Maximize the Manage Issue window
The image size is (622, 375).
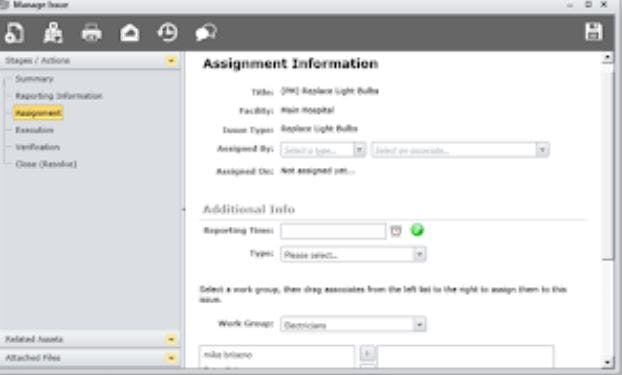point(588,5)
